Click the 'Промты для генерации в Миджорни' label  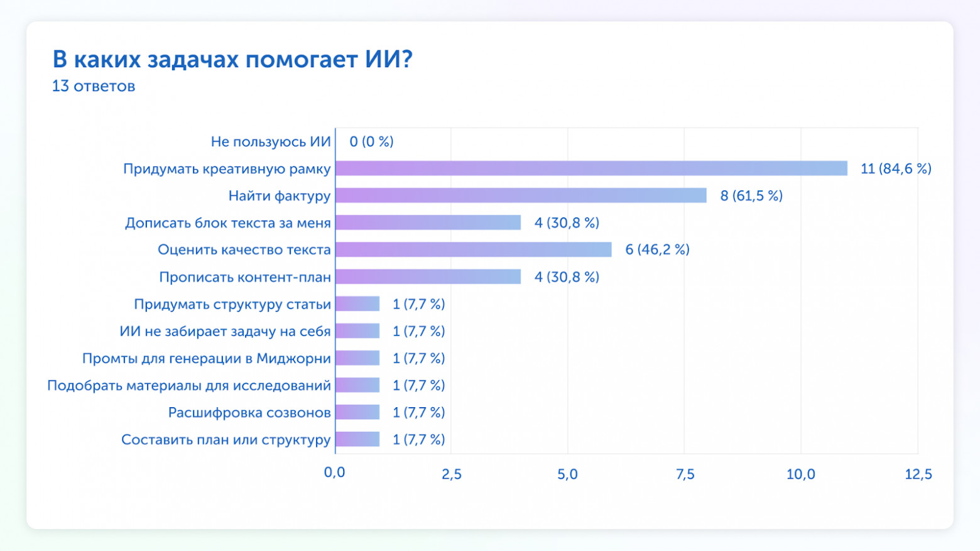[x=207, y=358]
